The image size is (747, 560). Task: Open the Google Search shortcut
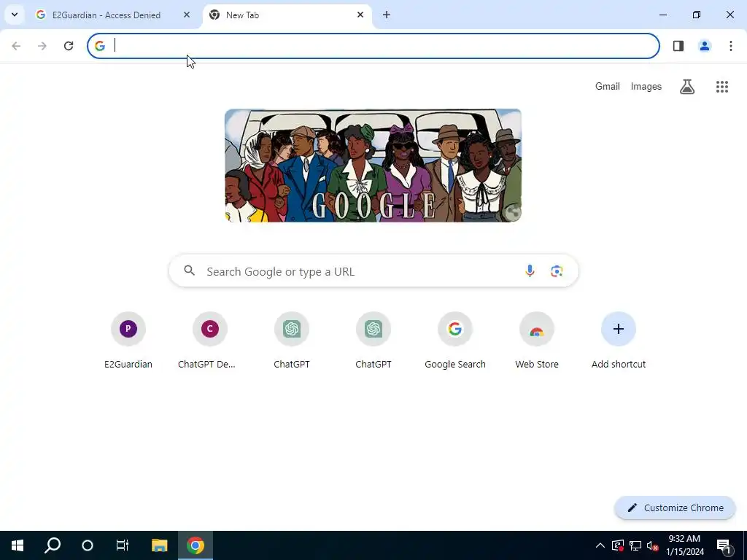pyautogui.click(x=455, y=340)
